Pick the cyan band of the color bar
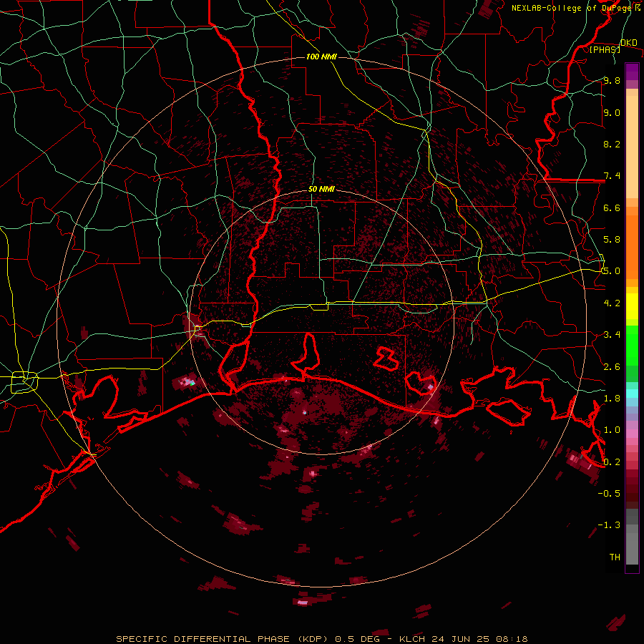Screen dimensions: 644x644 tap(632, 394)
